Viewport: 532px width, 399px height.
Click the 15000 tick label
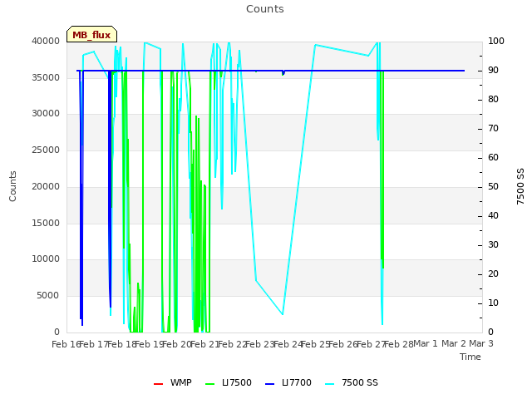pos(46,223)
